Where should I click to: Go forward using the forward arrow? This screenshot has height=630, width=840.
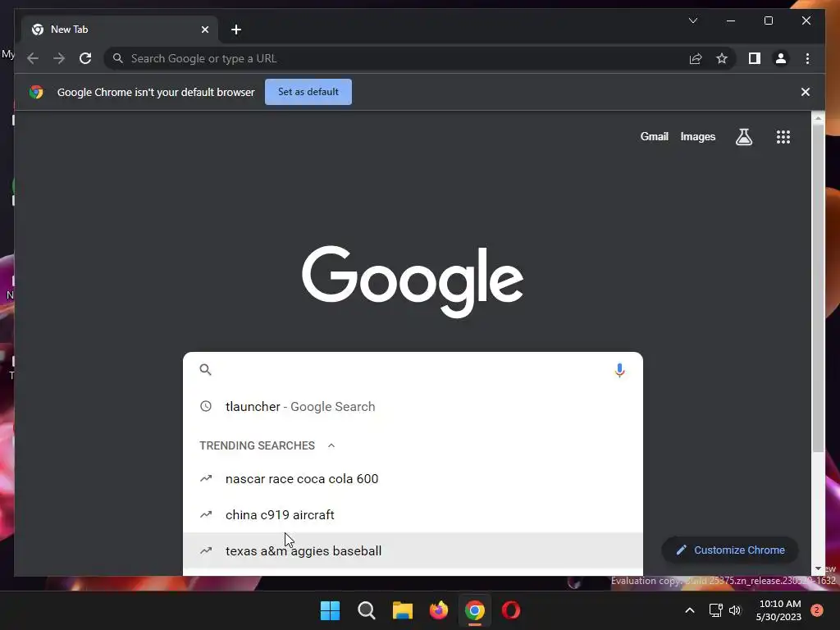coord(59,58)
